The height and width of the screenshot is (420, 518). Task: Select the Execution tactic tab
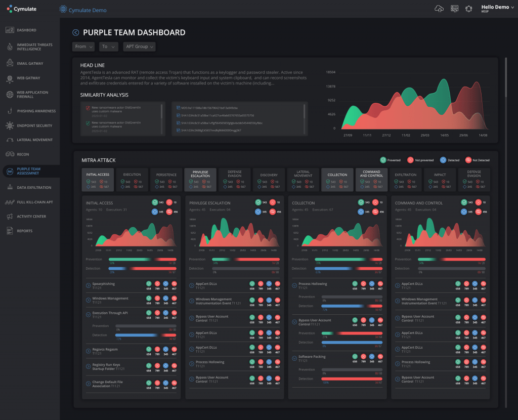pos(132,180)
